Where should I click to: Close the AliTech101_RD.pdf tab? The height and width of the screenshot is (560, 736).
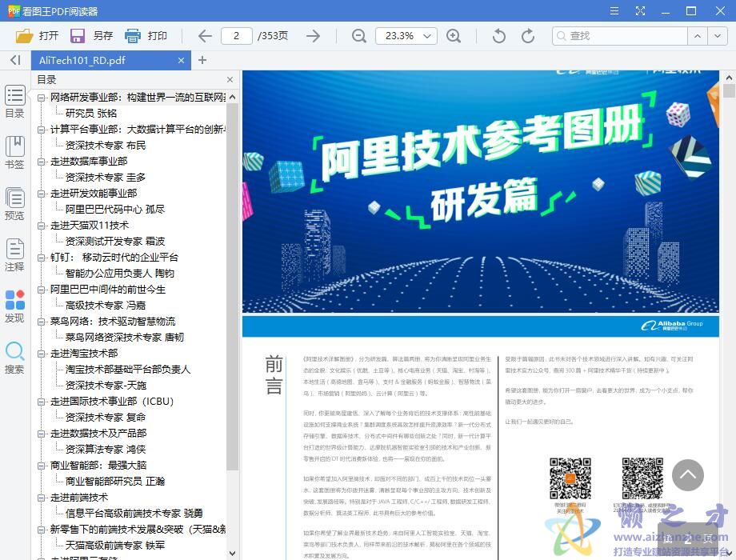tap(181, 60)
